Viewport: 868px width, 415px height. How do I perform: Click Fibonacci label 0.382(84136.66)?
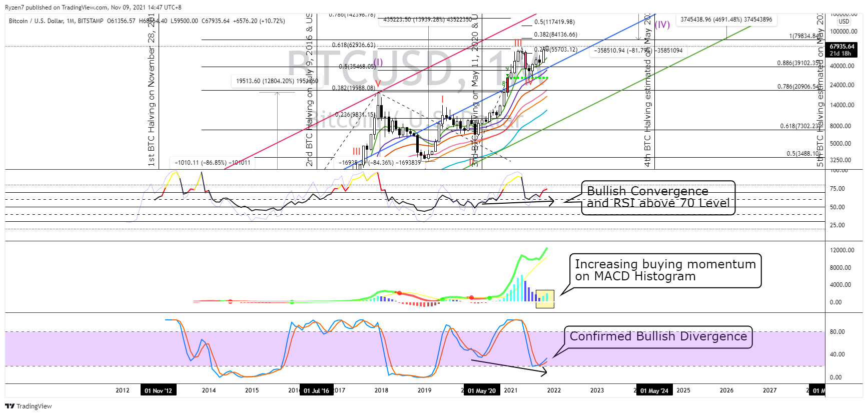coord(555,35)
